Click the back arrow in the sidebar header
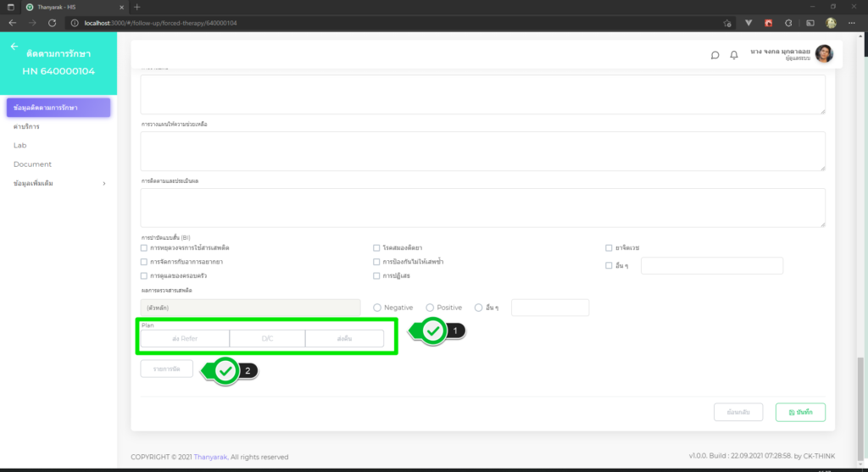The image size is (868, 472). (x=14, y=47)
